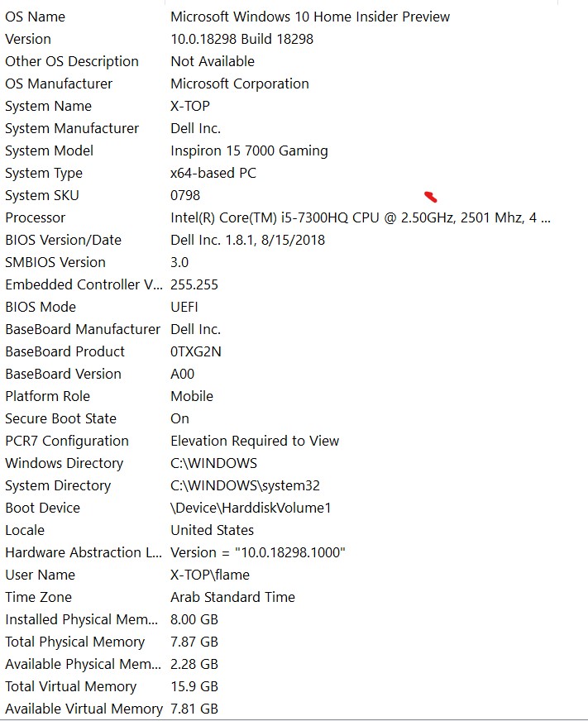Image resolution: width=588 pixels, height=721 pixels.
Task: Click the 'Version = "10.0.18298.1000"' value
Action: (x=258, y=552)
